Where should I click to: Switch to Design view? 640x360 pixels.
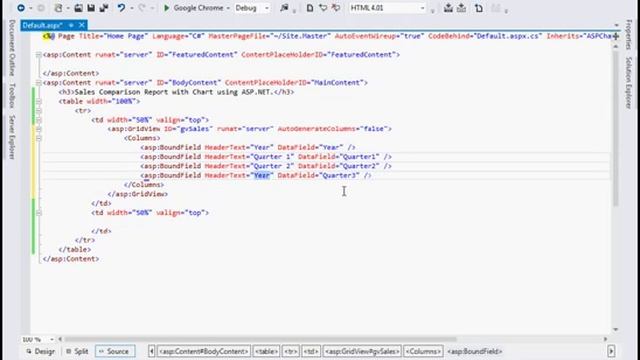40,351
